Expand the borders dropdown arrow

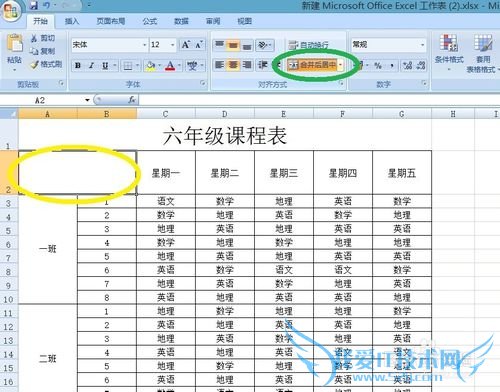pos(137,66)
